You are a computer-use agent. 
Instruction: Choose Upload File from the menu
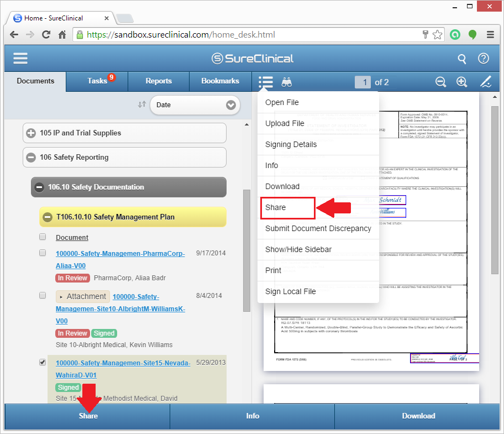pos(318,123)
